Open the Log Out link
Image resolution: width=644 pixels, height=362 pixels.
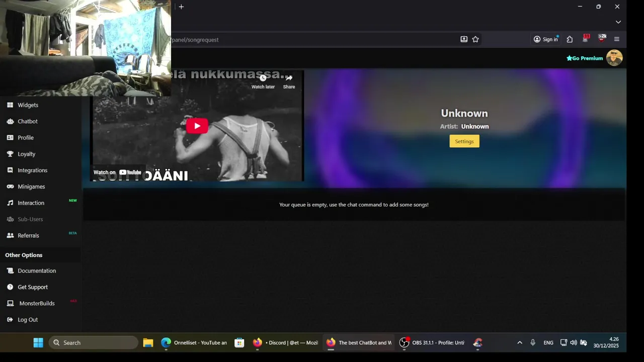point(28,320)
